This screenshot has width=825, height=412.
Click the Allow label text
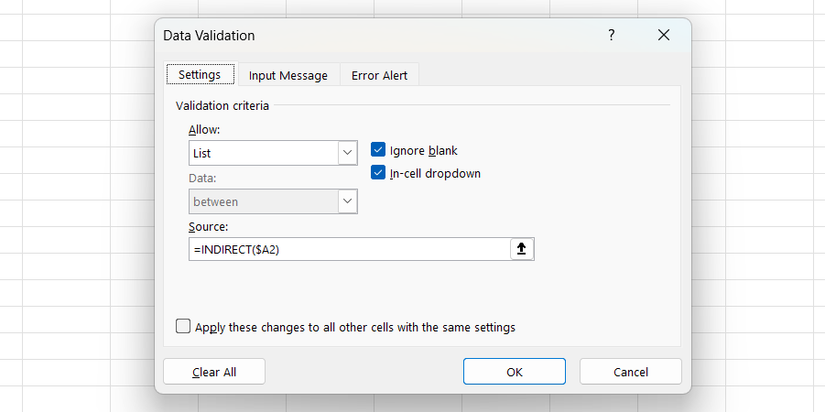click(204, 130)
